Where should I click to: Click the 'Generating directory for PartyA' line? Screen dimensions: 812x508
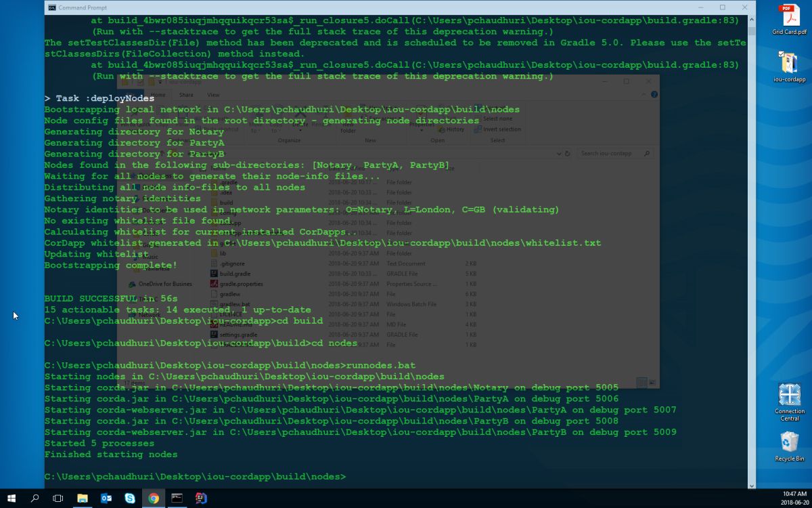click(x=134, y=143)
